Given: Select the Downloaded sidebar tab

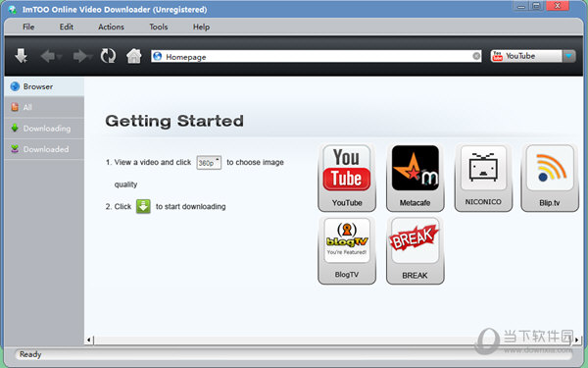Looking at the screenshot, I should click(x=44, y=149).
